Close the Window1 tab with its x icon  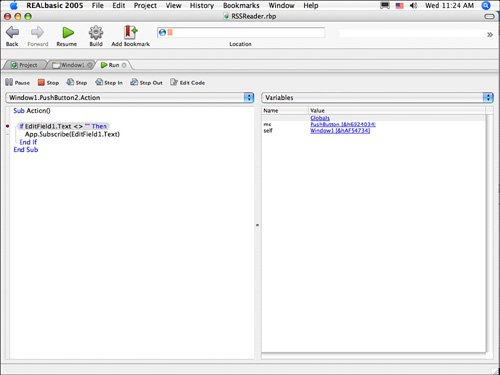click(x=89, y=65)
